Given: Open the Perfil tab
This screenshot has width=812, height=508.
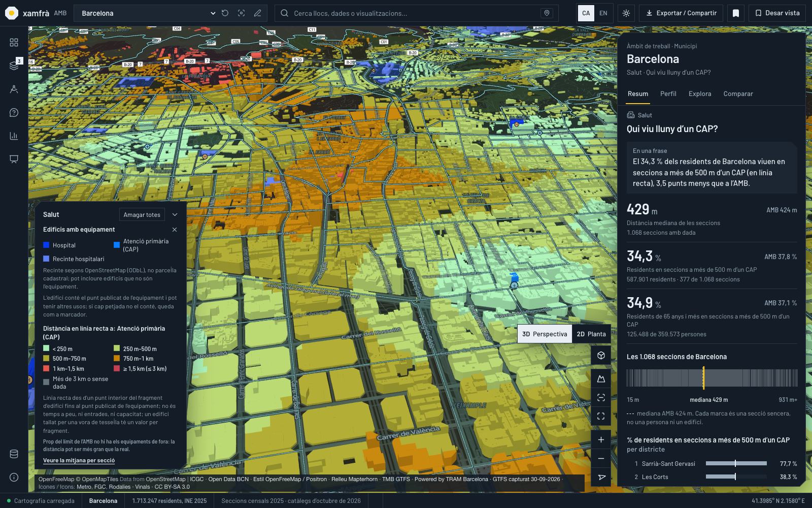Looking at the screenshot, I should pyautogui.click(x=668, y=93).
